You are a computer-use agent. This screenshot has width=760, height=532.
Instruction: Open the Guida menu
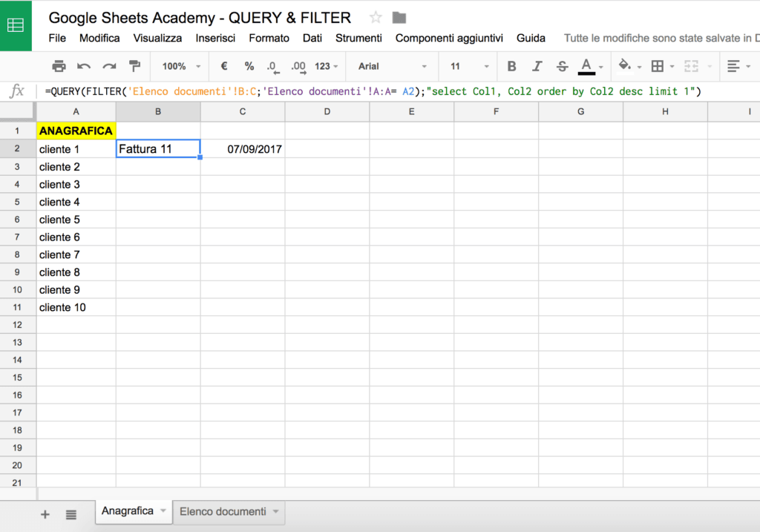[531, 39]
